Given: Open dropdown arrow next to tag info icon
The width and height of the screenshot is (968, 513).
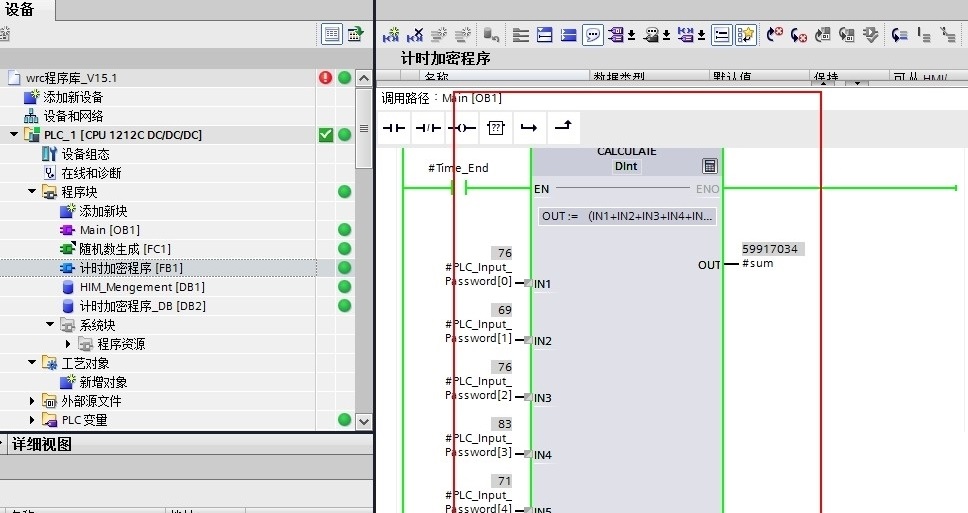Looking at the screenshot, I should [667, 36].
